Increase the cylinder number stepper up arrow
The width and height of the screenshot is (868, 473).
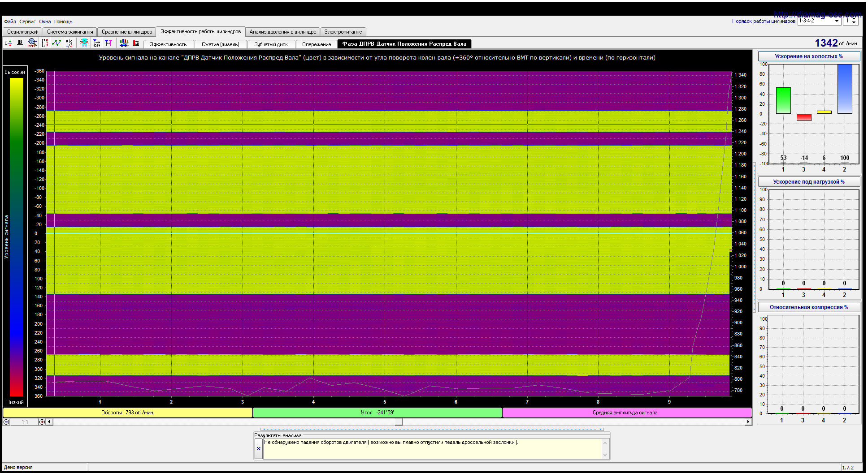click(854, 19)
